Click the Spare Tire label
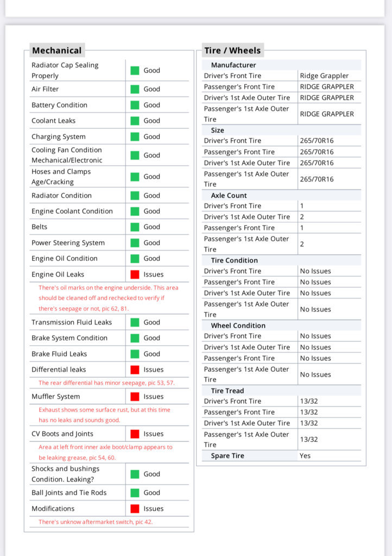The height and width of the screenshot is (556, 392). click(x=227, y=455)
